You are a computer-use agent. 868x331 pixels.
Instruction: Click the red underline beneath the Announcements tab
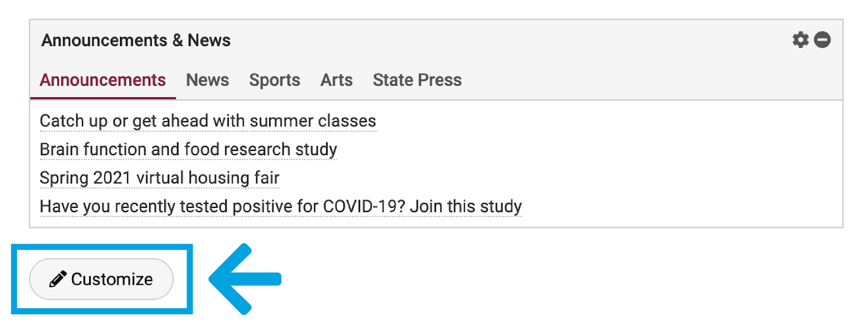point(103,98)
